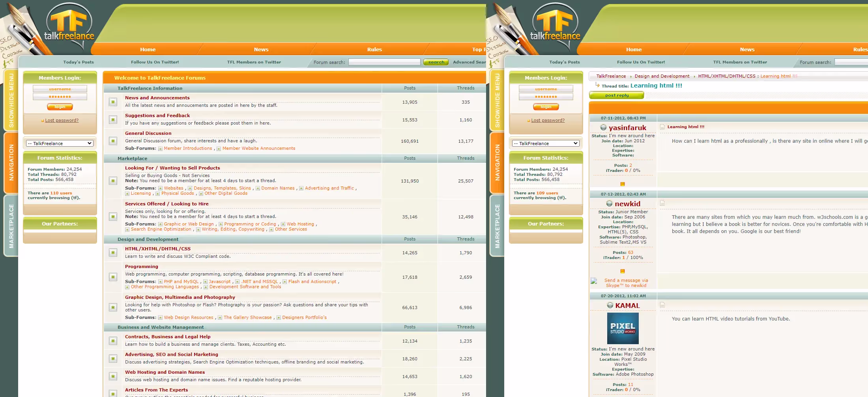The height and width of the screenshot is (397, 868).
Task: Open News in right page nav bar
Action: click(x=747, y=49)
